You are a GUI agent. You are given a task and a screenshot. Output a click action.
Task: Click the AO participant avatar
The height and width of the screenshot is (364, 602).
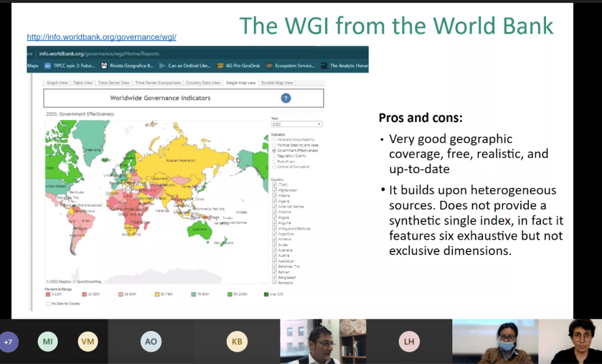[151, 342]
